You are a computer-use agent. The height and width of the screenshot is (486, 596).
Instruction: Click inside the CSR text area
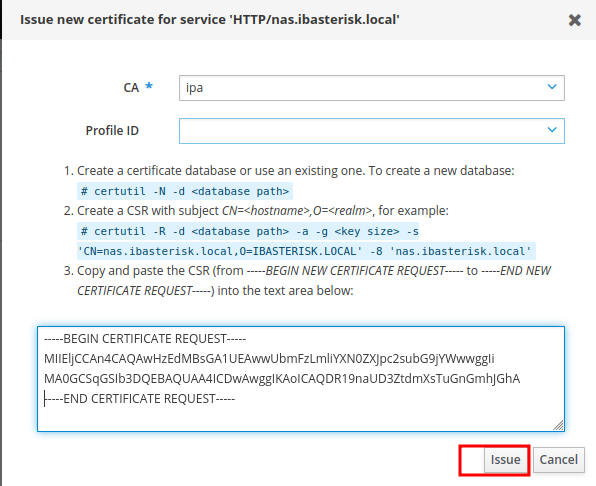click(301, 379)
